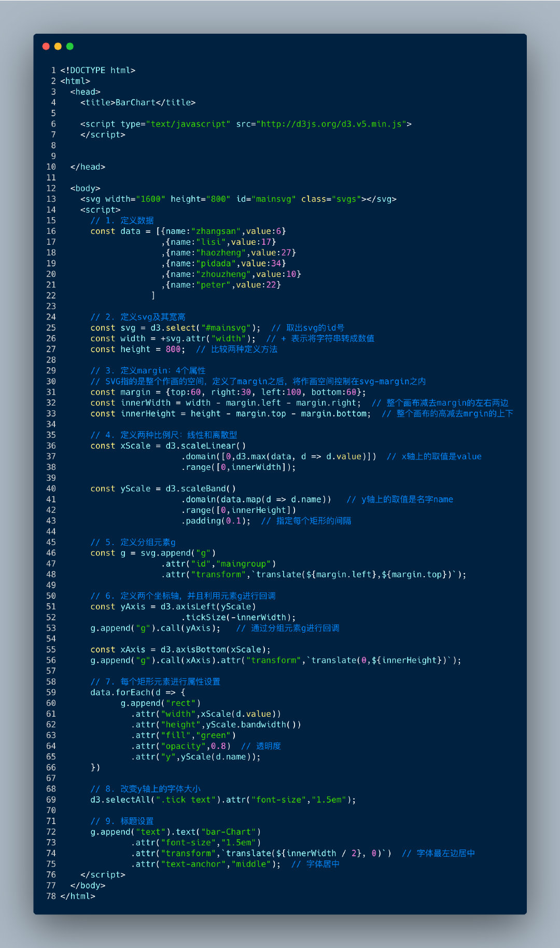Click the '.text("bar-Chart")' line
This screenshot has width=560, height=948.
tap(176, 832)
